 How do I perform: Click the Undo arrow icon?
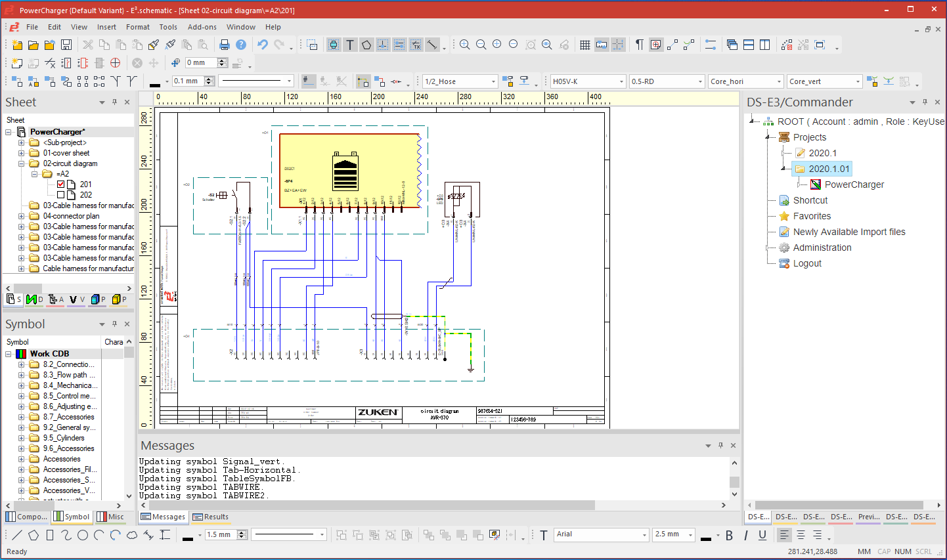tap(261, 45)
